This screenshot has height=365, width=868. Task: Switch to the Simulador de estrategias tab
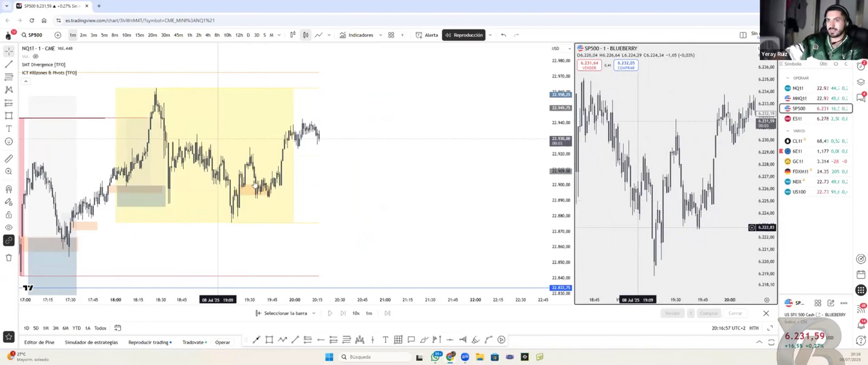click(x=91, y=342)
